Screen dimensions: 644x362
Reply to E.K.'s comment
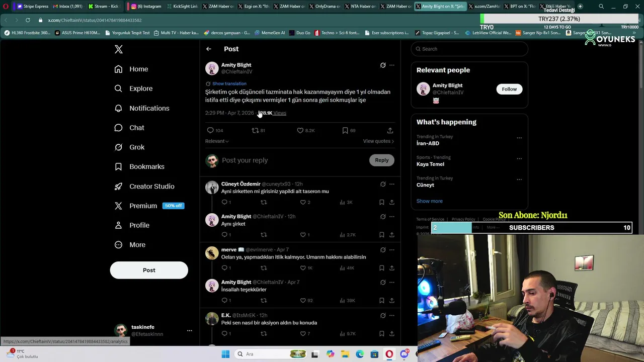click(226, 333)
